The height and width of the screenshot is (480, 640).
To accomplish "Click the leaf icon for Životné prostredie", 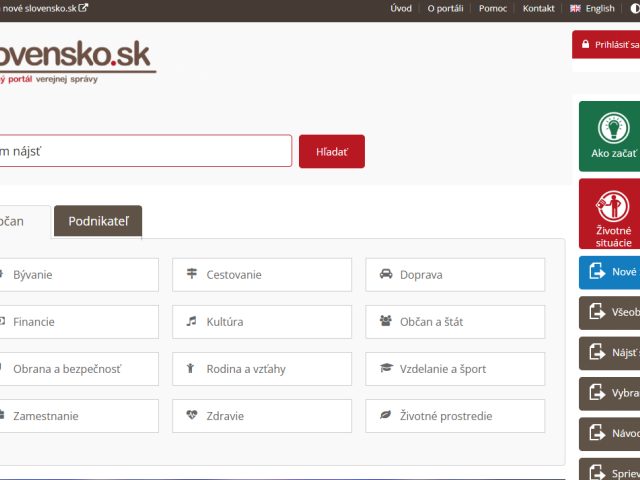I will point(385,415).
